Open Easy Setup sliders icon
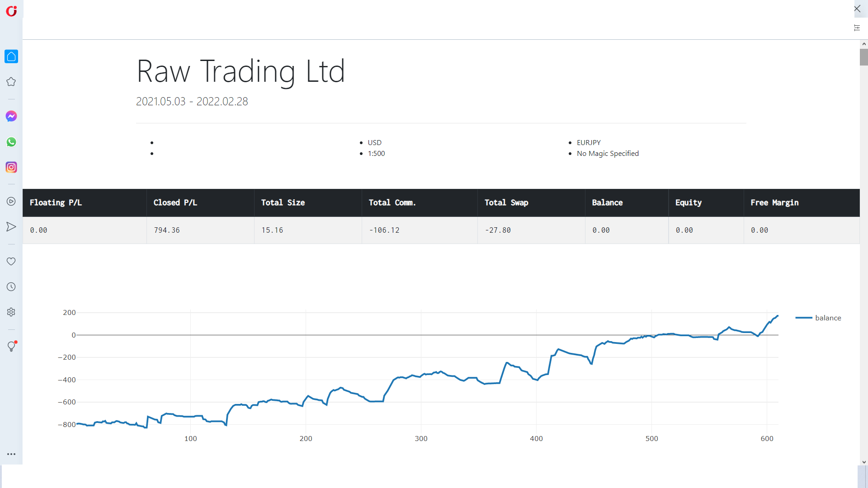The height and width of the screenshot is (488, 868). 857,28
